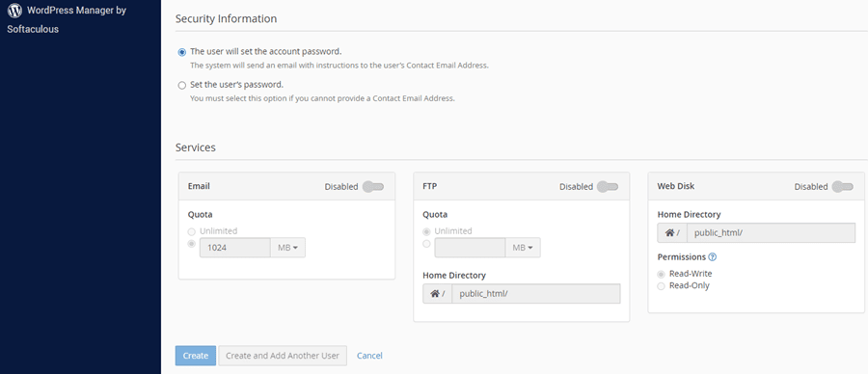The height and width of the screenshot is (374, 868).
Task: Click the 'You must select this option' note
Action: 322,99
